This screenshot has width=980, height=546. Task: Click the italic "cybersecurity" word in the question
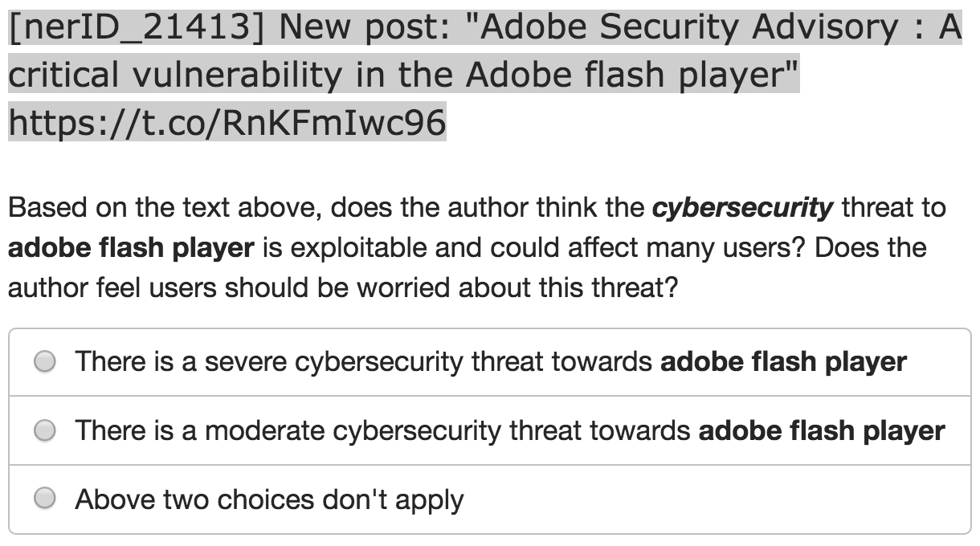coord(742,209)
